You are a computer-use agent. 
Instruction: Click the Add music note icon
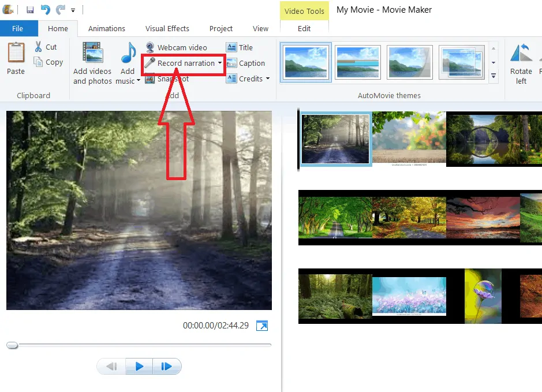[128, 53]
